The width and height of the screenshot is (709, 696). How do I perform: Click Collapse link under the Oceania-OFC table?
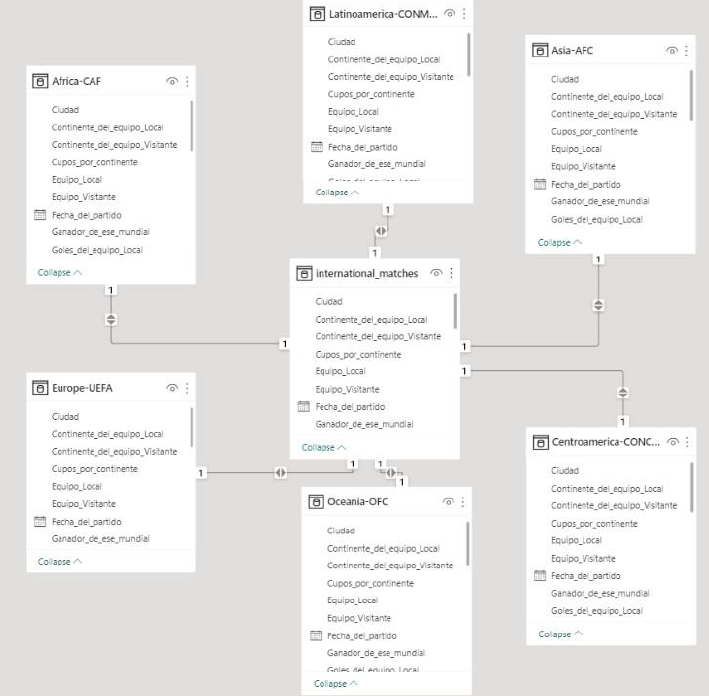click(x=336, y=684)
